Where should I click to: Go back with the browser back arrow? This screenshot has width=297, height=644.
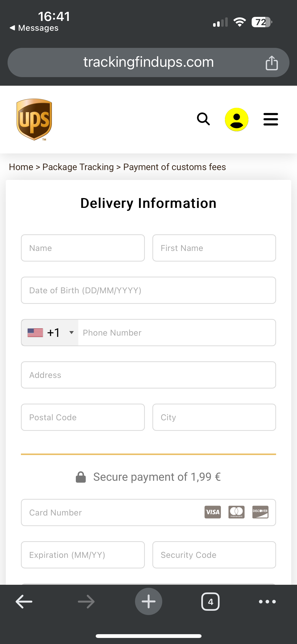[24, 601]
